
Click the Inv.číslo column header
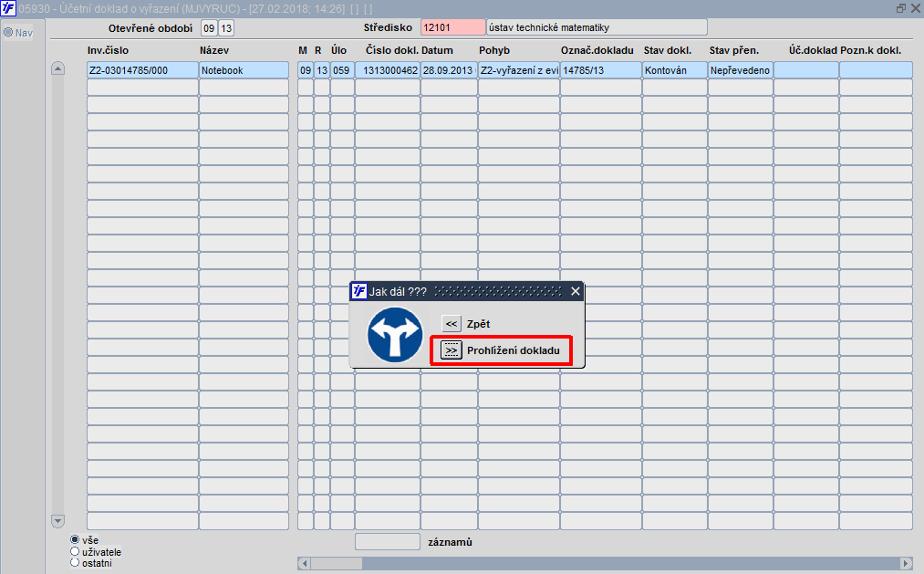108,50
